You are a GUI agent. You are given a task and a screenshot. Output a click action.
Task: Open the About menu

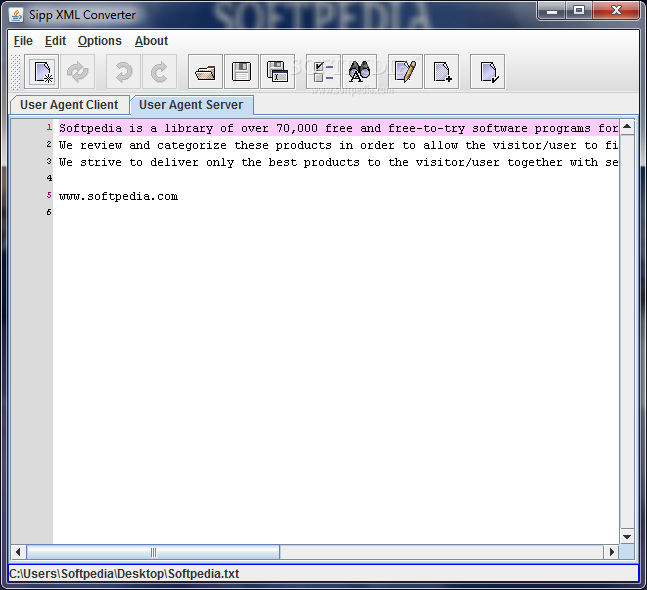tap(151, 41)
